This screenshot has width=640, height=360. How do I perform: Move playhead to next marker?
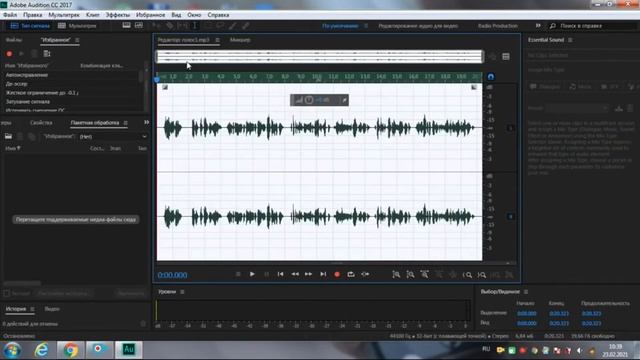323,274
